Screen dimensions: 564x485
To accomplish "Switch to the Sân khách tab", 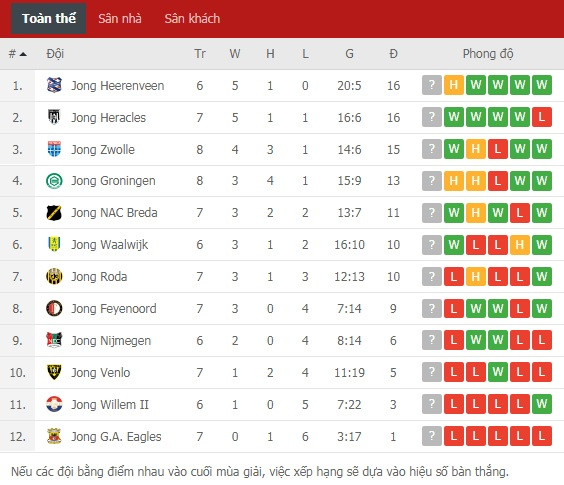I will coord(192,18).
